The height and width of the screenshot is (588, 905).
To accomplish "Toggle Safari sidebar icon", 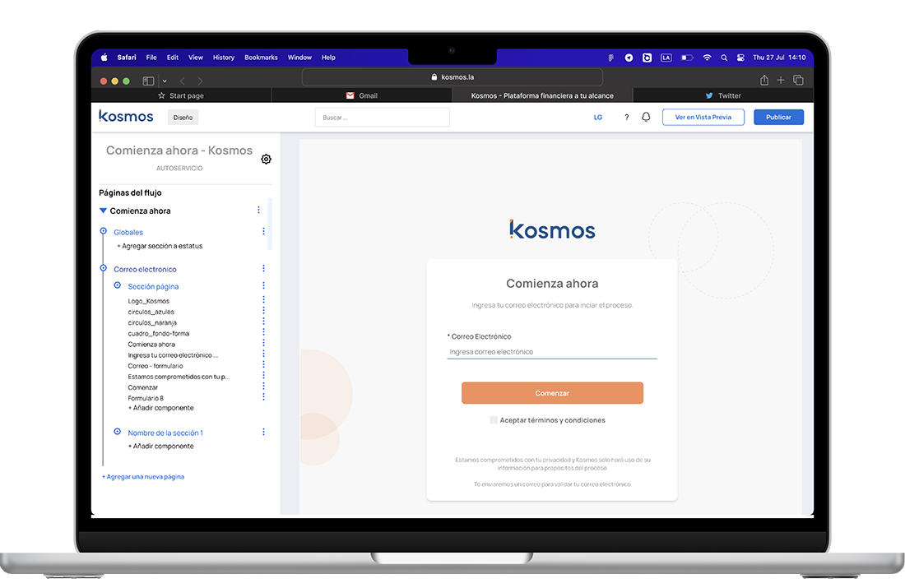I will pos(148,81).
